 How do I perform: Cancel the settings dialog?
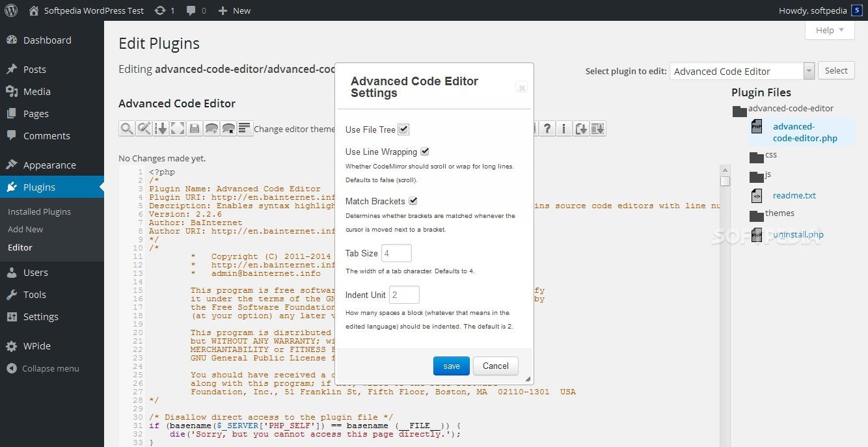click(x=495, y=366)
